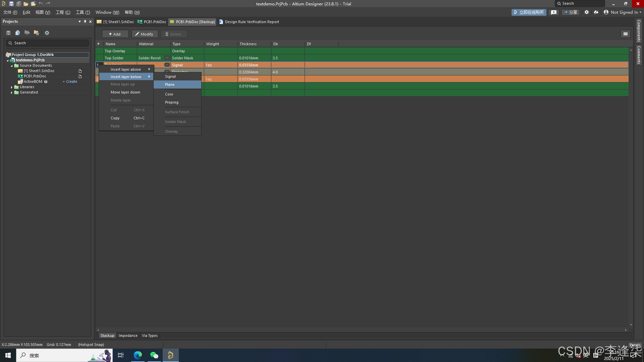Open Microsoft Edge from the taskbar

click(x=138, y=355)
